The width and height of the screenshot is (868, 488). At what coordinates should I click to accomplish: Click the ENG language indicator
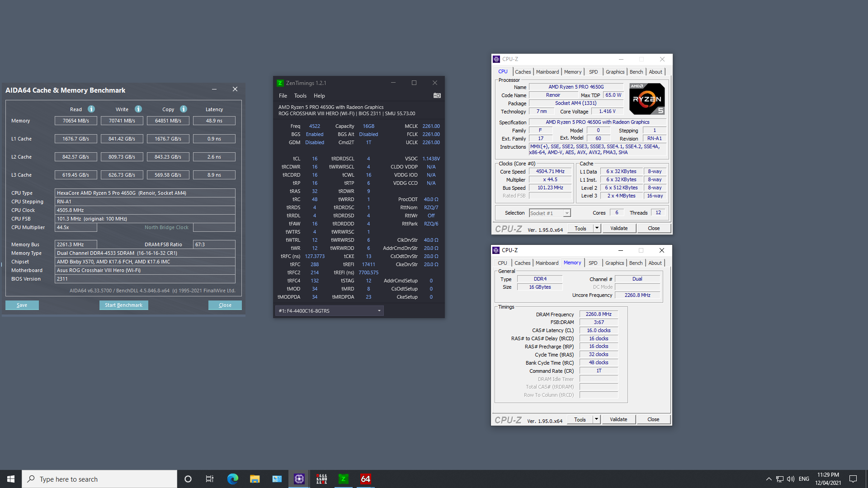804,479
